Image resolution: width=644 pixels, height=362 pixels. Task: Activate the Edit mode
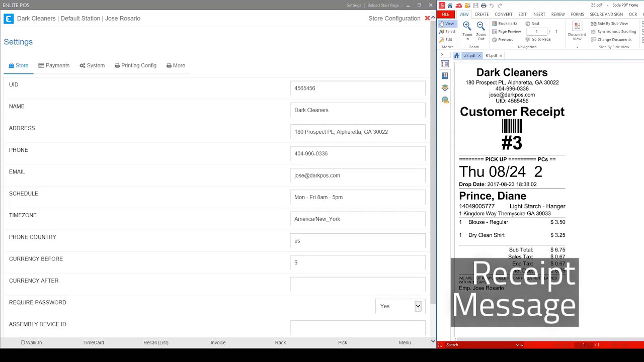click(x=446, y=40)
